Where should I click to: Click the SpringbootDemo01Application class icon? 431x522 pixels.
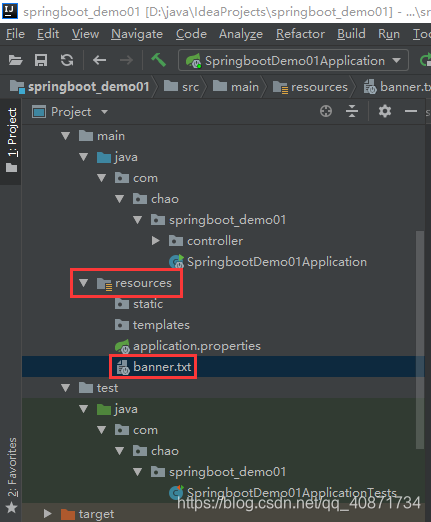coord(176,262)
